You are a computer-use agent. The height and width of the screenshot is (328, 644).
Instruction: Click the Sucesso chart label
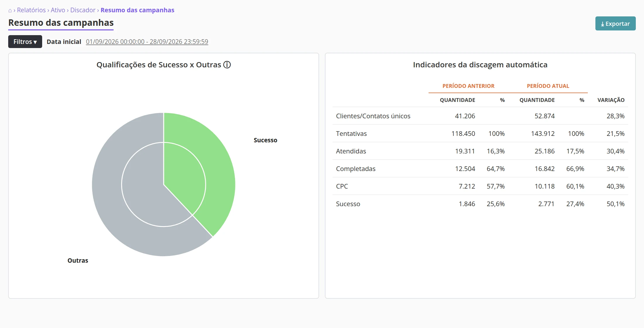pos(265,140)
